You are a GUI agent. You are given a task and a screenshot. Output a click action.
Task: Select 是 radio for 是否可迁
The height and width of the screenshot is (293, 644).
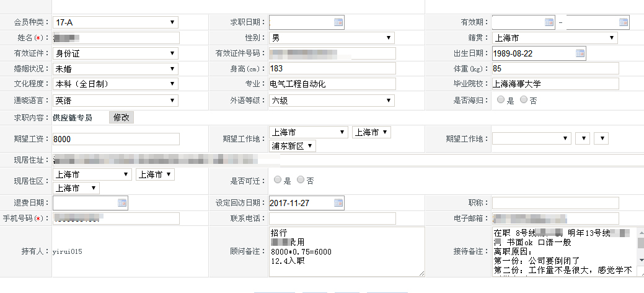(278, 179)
